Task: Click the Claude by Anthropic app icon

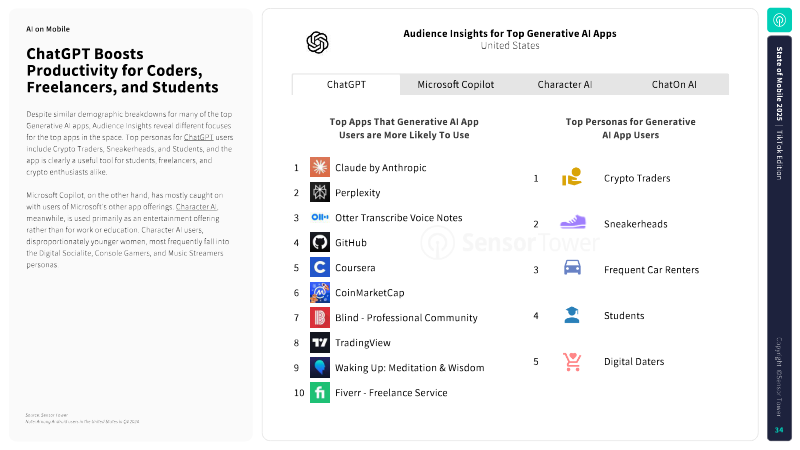Action: click(x=320, y=167)
